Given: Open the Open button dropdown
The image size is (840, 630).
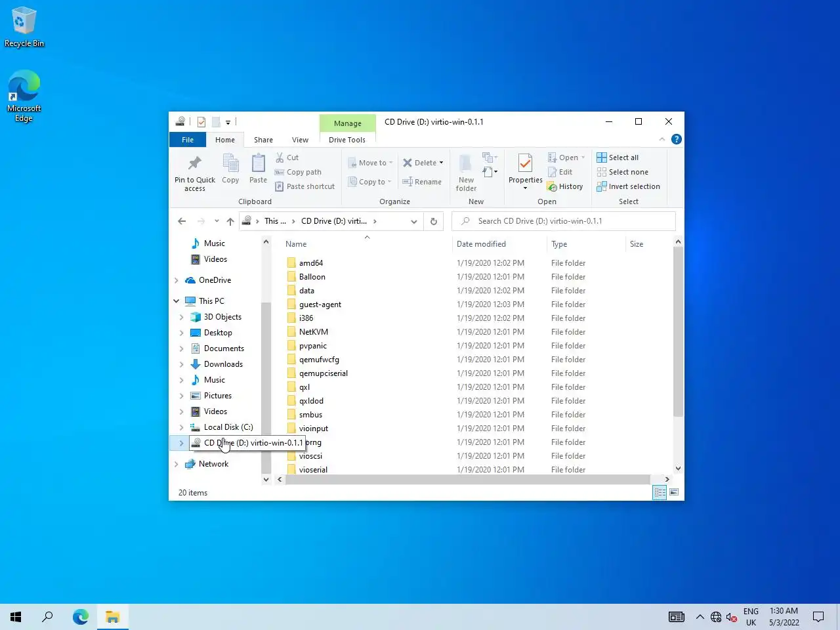Looking at the screenshot, I should coord(583,157).
